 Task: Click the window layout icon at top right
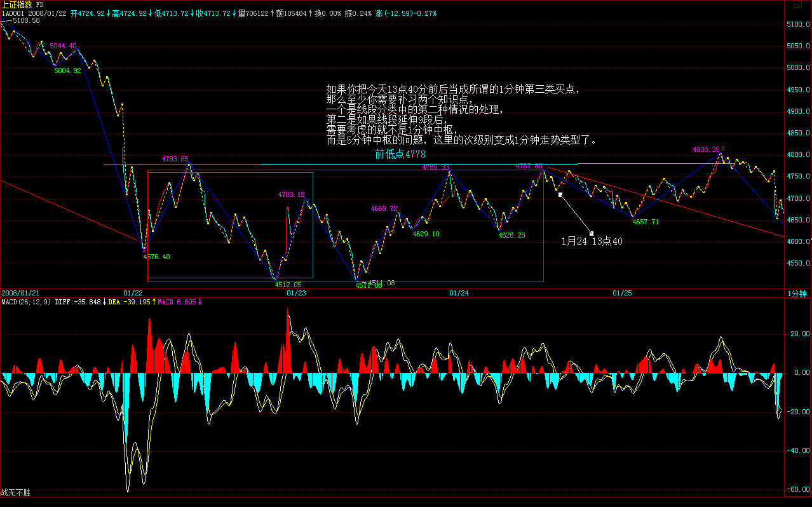point(798,4)
